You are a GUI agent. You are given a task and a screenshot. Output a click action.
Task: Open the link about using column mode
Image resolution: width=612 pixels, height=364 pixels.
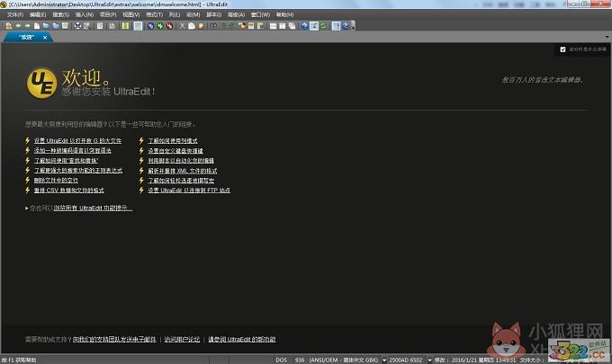tap(173, 141)
